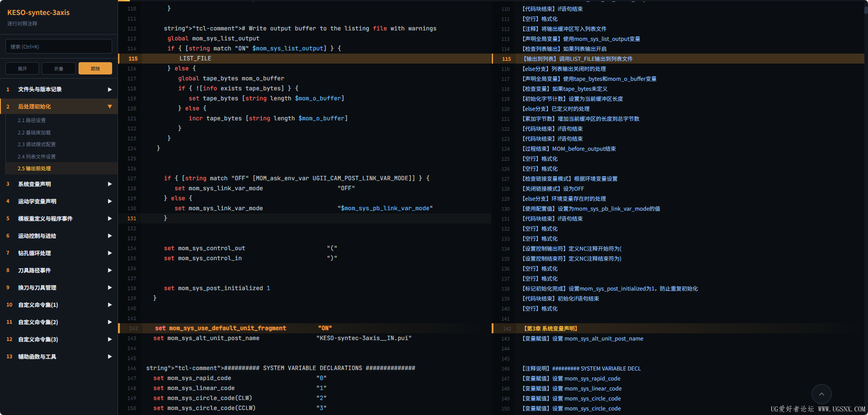Go to subsection 2.4 列表文件设置
The height and width of the screenshot is (415, 868).
(36, 157)
